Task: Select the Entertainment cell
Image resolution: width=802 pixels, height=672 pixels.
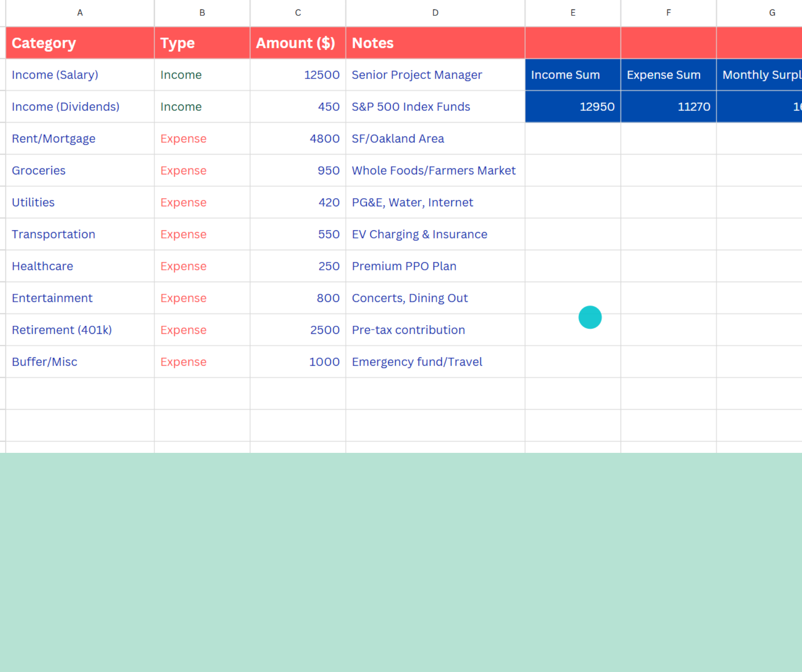Action: click(80, 298)
